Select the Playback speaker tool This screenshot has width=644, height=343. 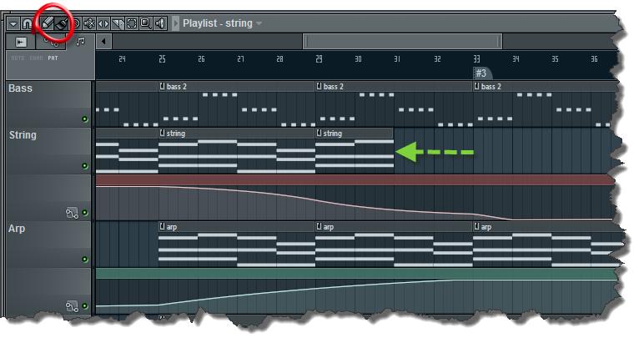click(x=160, y=23)
